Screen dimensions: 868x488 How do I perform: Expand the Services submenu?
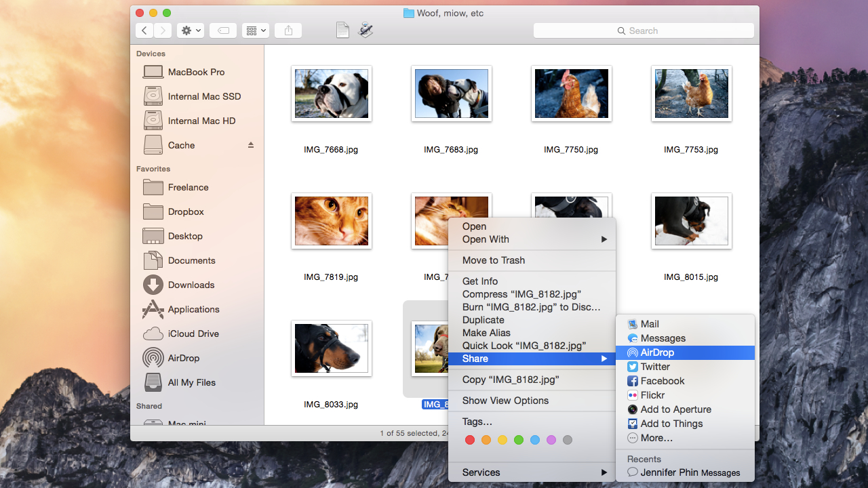(532, 472)
